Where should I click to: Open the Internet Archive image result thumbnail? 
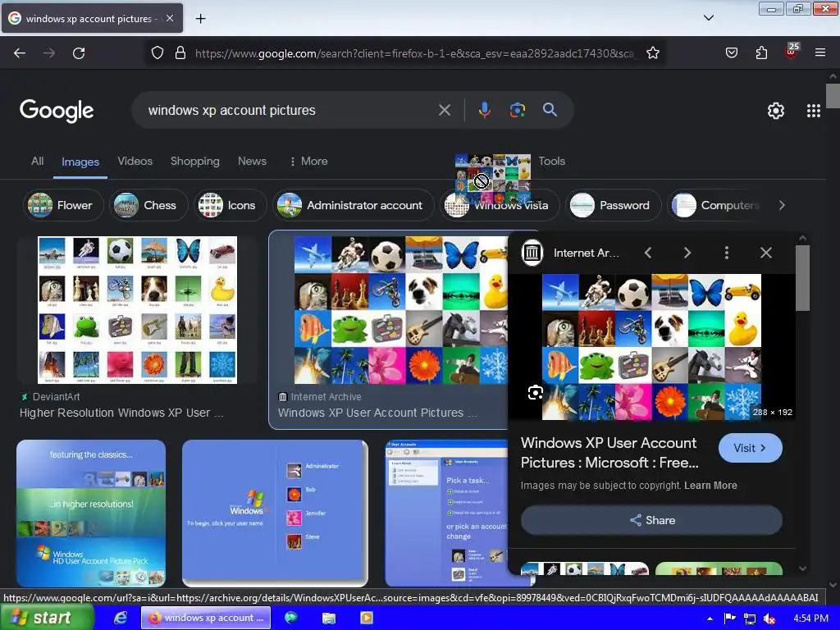tap(400, 309)
